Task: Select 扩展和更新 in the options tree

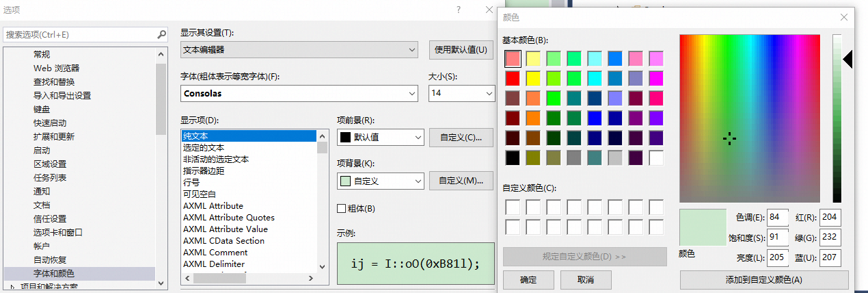Action: coord(54,136)
